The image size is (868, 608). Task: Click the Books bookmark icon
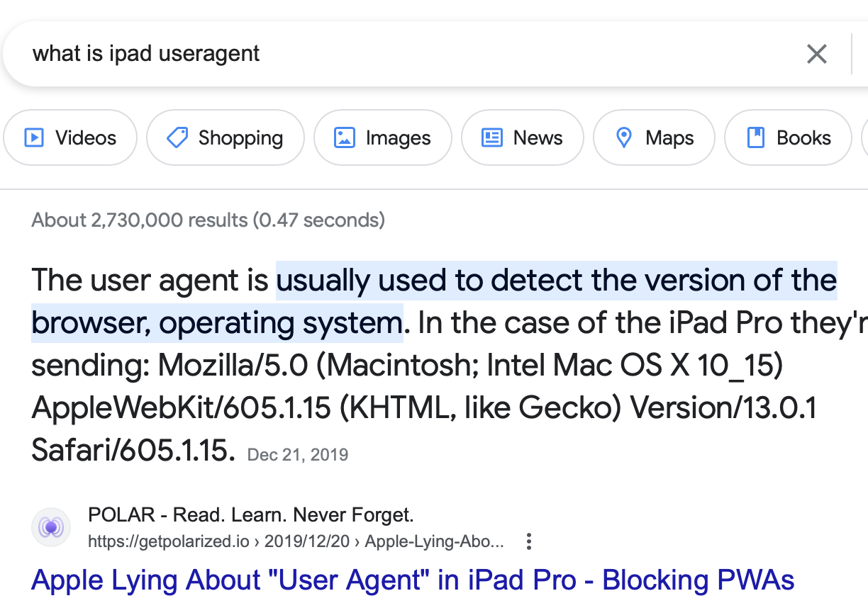pos(756,137)
